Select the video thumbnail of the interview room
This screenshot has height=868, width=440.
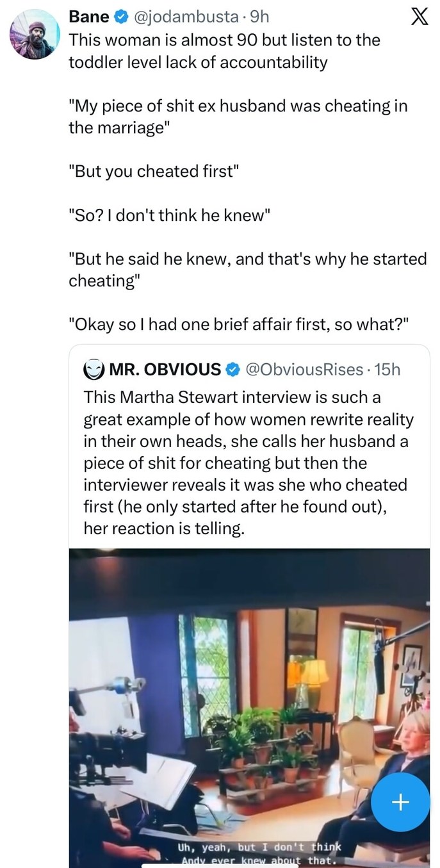[250, 692]
